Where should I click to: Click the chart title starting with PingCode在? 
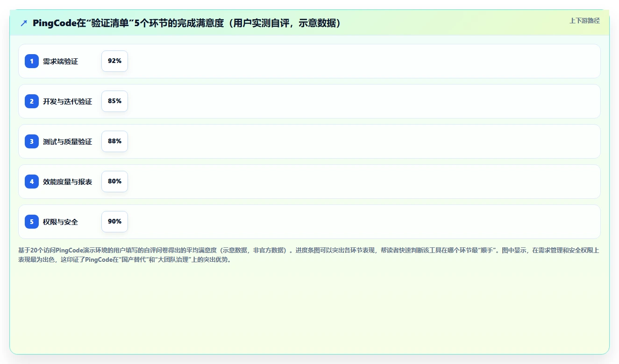click(x=187, y=23)
